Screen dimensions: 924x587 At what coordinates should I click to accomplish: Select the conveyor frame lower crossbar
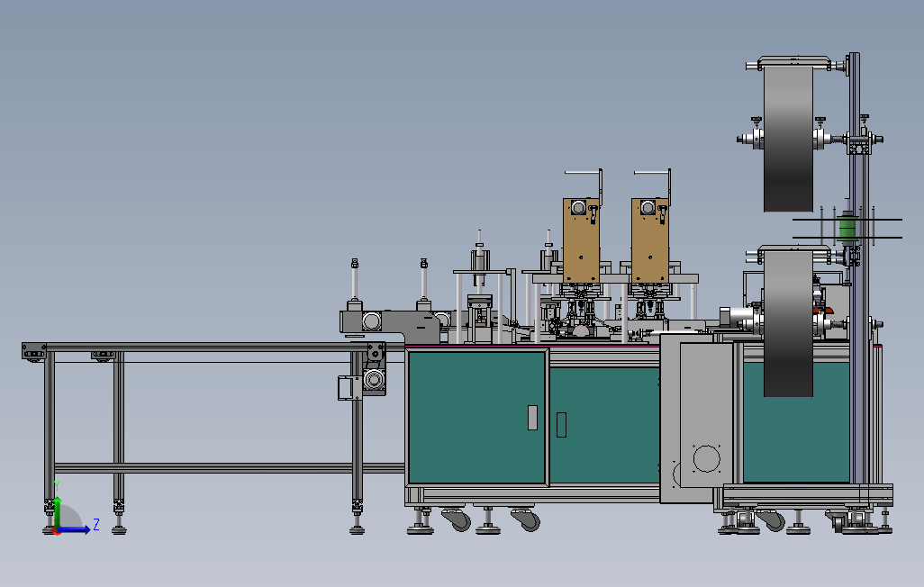tap(230, 468)
